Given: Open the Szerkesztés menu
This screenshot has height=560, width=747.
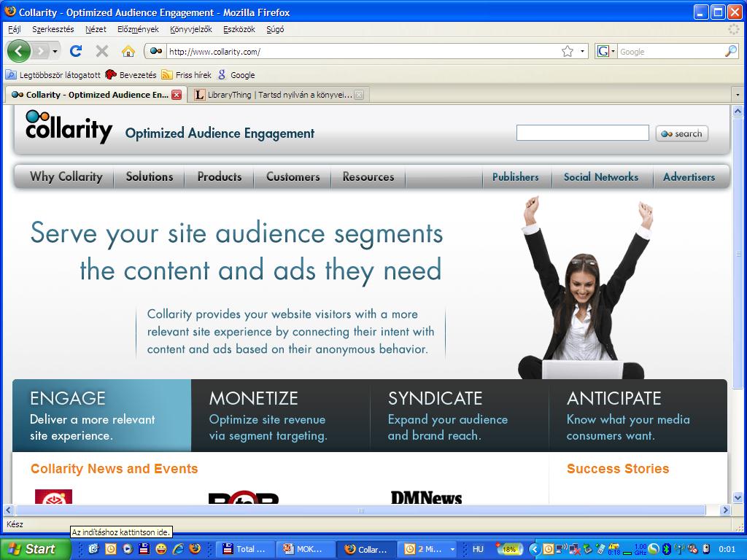Looking at the screenshot, I should 53,29.
